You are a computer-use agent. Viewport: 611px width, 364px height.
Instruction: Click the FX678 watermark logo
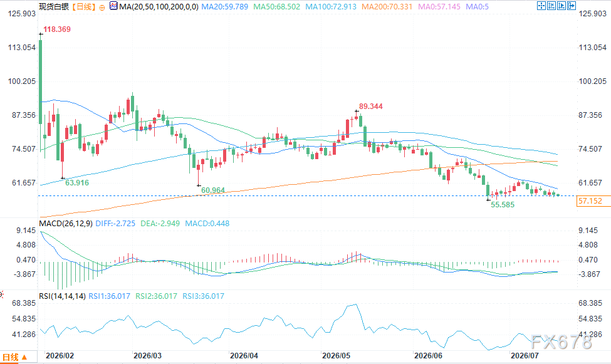click(561, 342)
